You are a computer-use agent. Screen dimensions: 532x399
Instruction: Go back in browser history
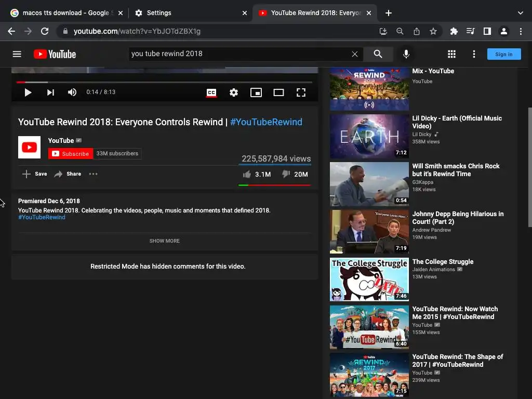[11, 31]
